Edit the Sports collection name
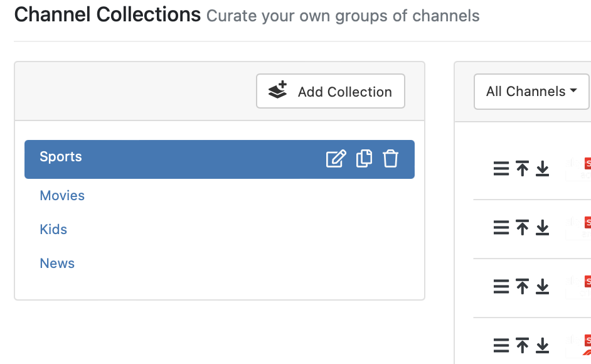591x364 pixels. (x=336, y=159)
